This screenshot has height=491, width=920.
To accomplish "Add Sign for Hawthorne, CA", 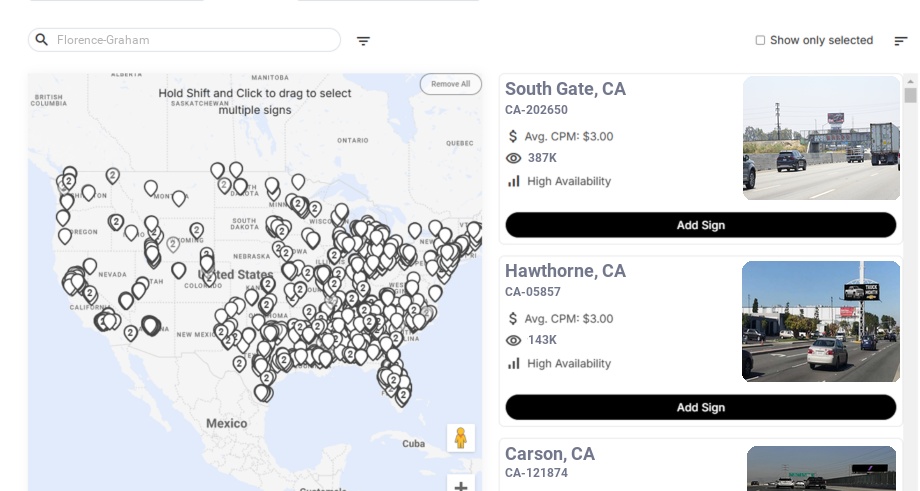I will (700, 407).
